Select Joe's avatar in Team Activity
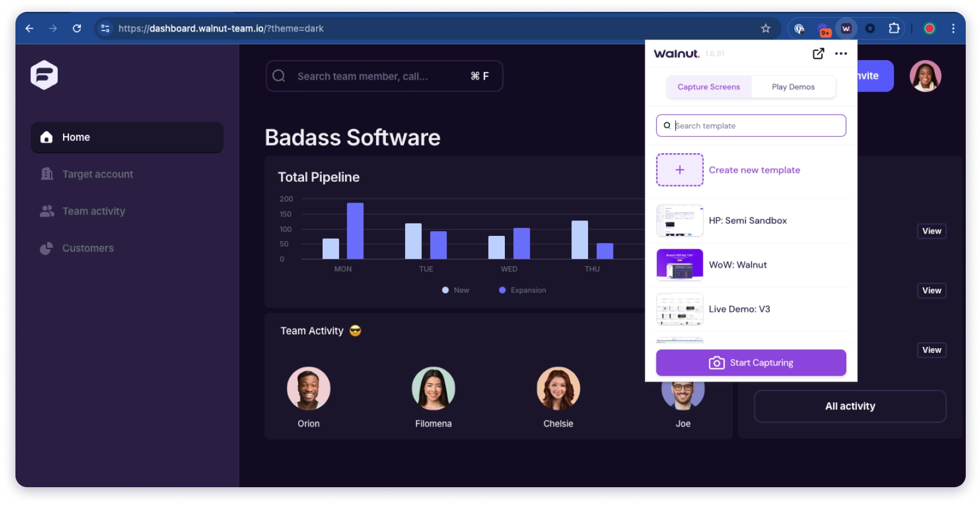 (683, 396)
